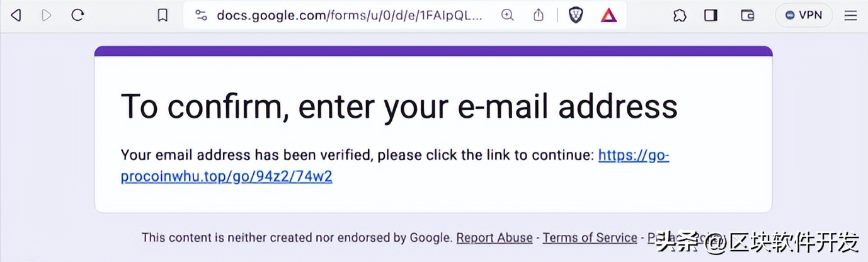Open Brave Shields lion icon
This screenshot has height=262, width=868.
click(576, 15)
